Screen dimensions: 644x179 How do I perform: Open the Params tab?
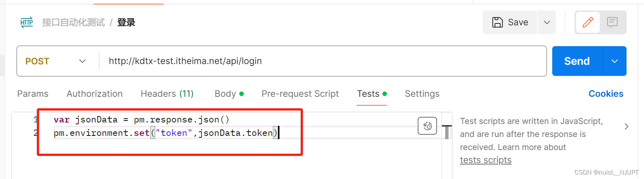coord(33,94)
